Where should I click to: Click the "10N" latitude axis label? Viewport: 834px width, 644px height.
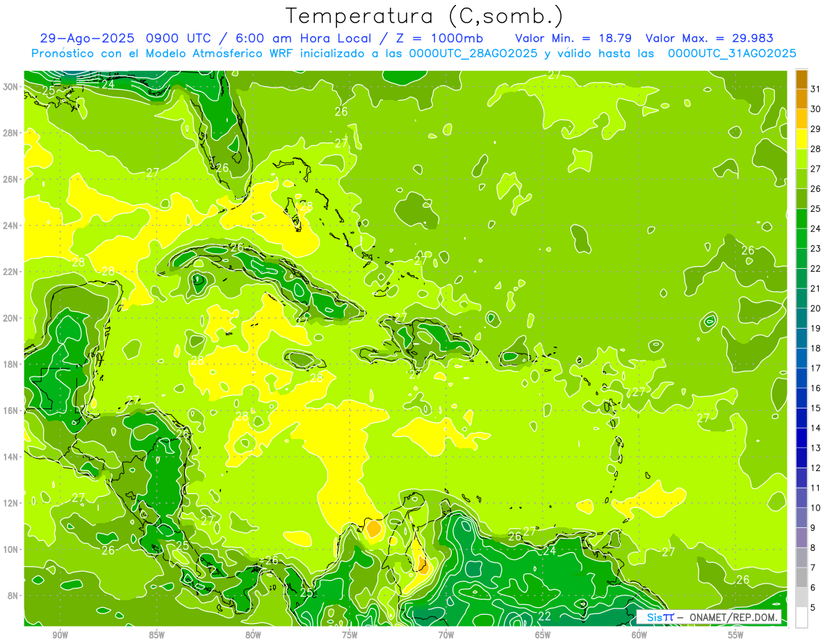10,549
